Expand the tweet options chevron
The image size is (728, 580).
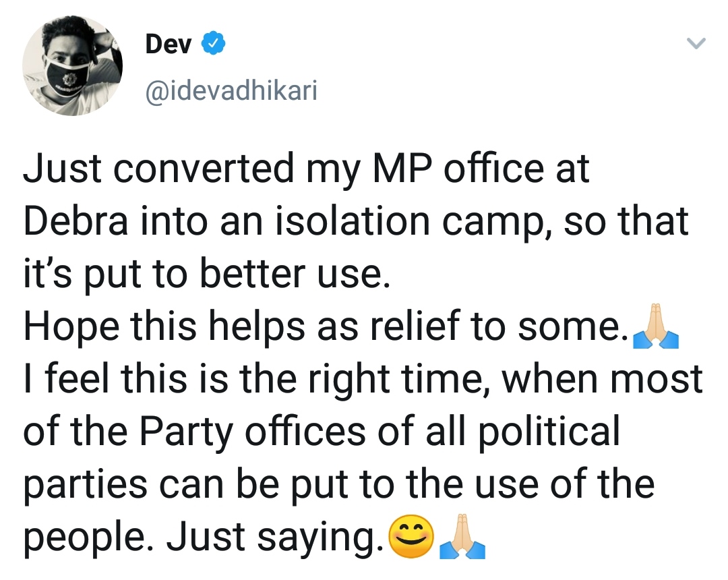click(x=696, y=44)
